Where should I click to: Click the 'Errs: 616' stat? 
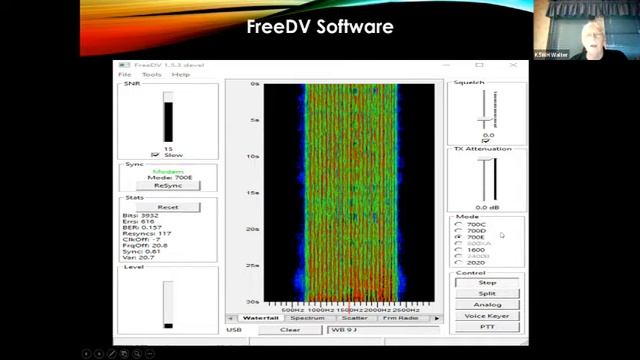[138, 221]
